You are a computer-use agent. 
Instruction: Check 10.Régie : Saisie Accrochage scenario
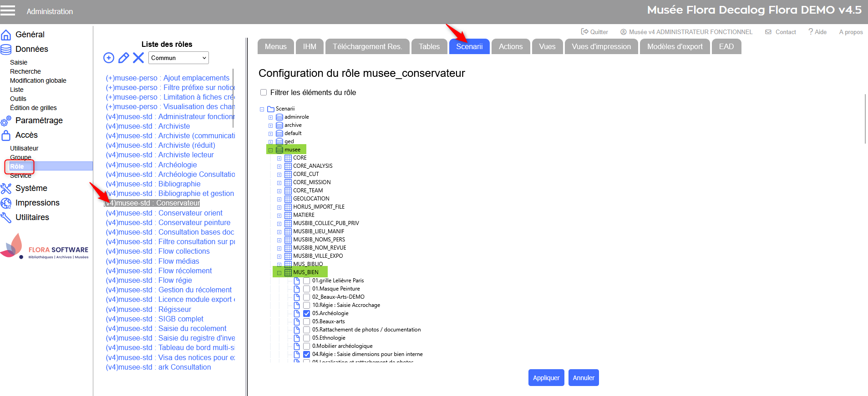point(307,306)
